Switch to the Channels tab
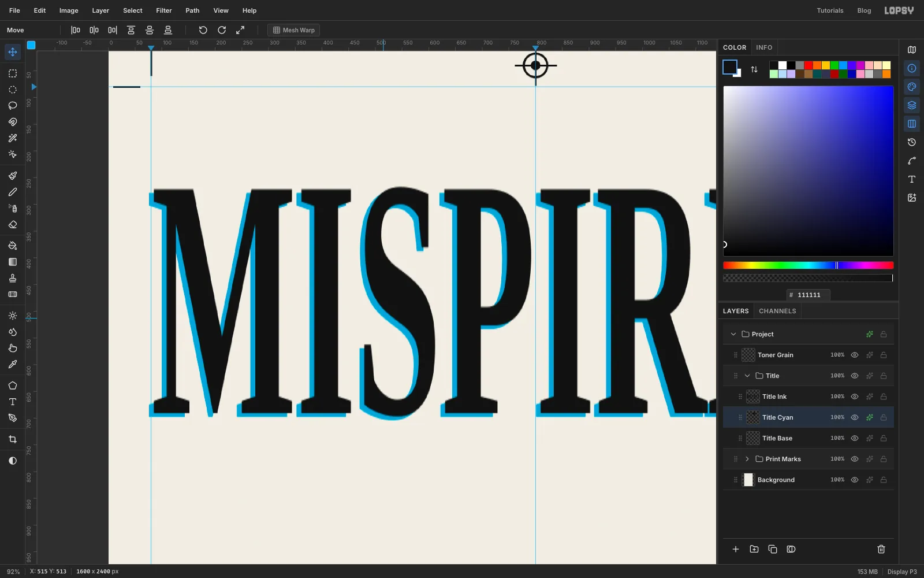Viewport: 924px width, 578px height. (x=777, y=311)
